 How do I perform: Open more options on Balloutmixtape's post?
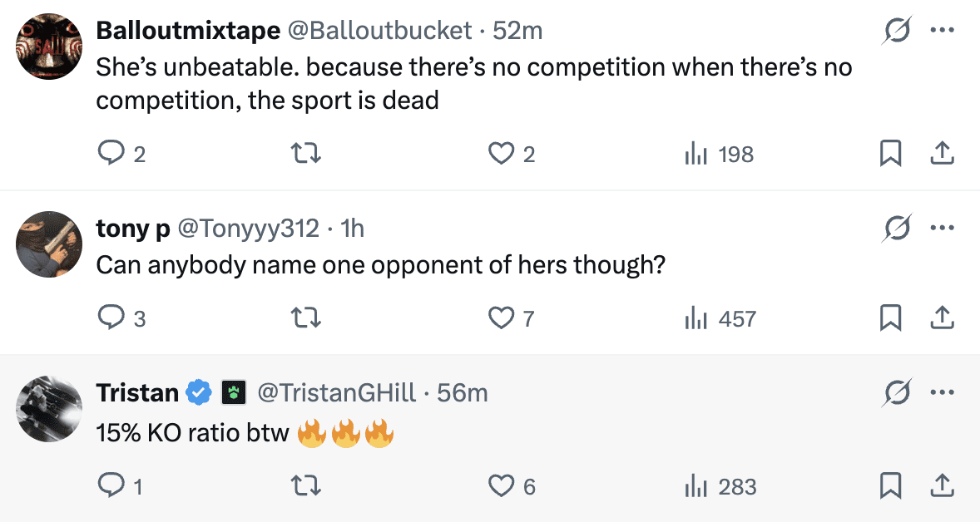tap(941, 31)
